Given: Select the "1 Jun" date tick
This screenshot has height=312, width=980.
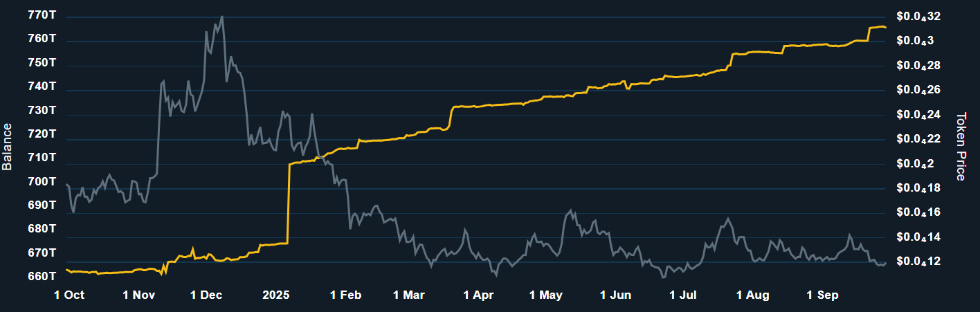Looking at the screenshot, I should pos(615,295).
